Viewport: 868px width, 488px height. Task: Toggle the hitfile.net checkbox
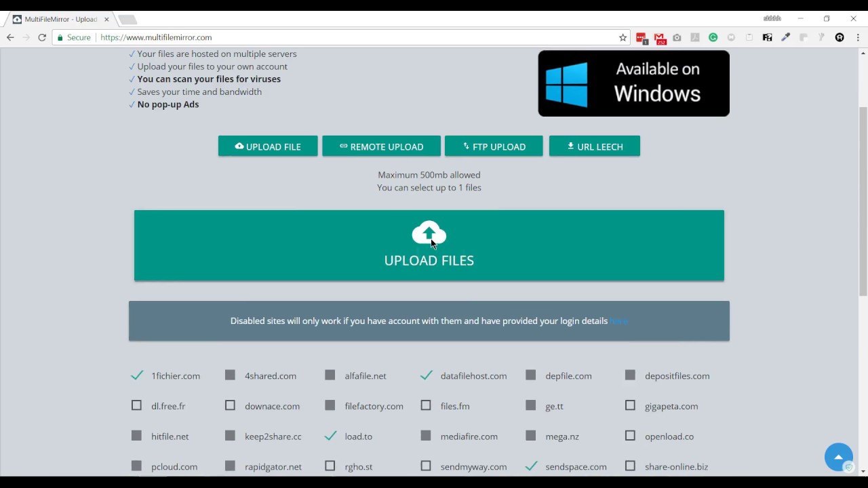click(x=136, y=436)
